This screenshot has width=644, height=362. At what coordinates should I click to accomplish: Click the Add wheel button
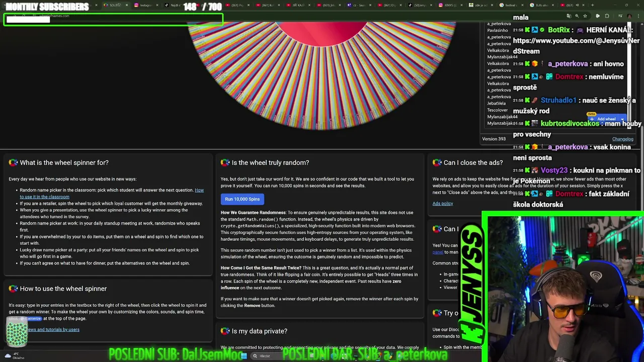click(x=604, y=119)
